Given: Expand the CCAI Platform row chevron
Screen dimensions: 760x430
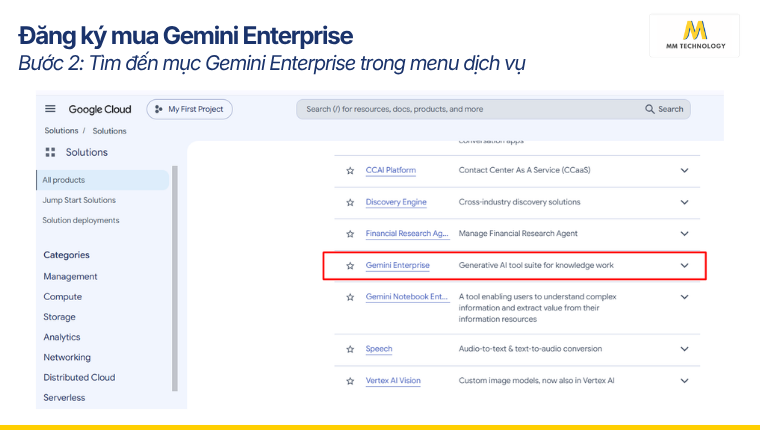Looking at the screenshot, I should click(x=684, y=170).
